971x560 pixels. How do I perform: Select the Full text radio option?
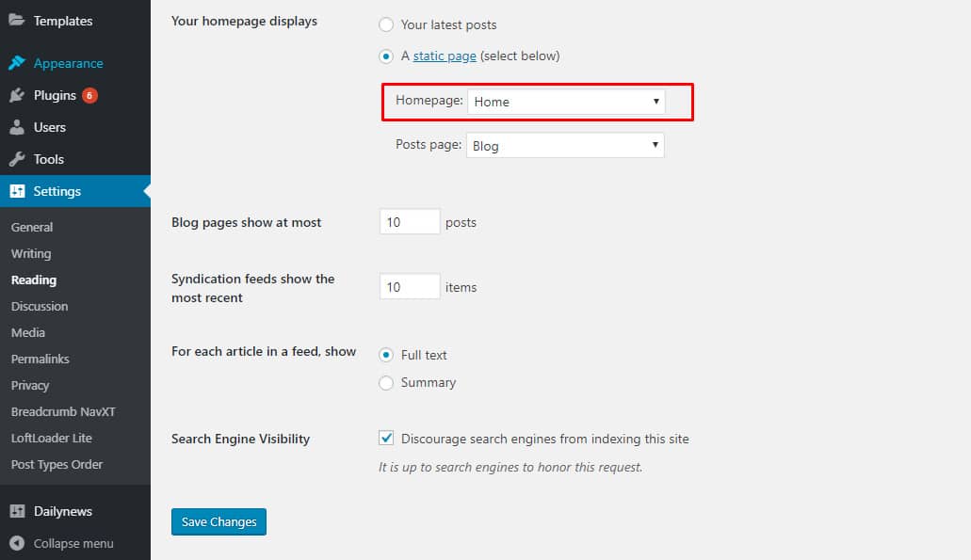[386, 355]
